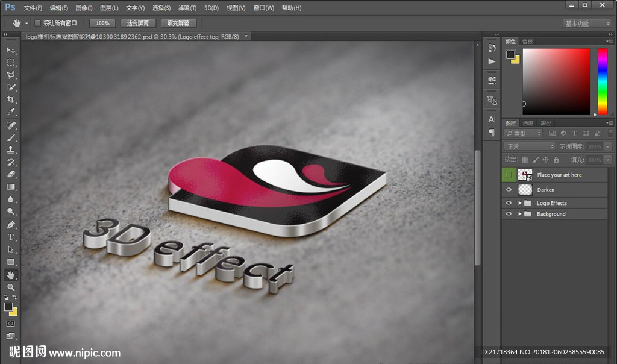617x364 pixels.
Task: Hide the Background group
Action: click(x=509, y=214)
